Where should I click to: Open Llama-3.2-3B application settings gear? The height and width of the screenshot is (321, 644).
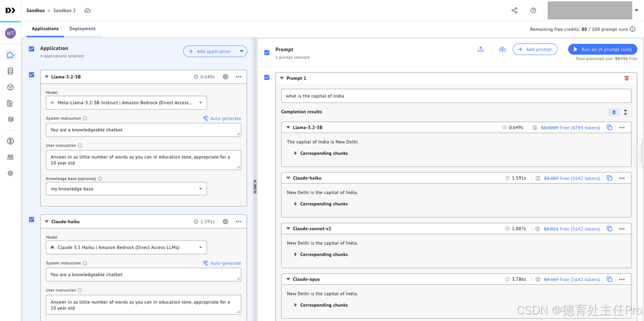tap(225, 77)
